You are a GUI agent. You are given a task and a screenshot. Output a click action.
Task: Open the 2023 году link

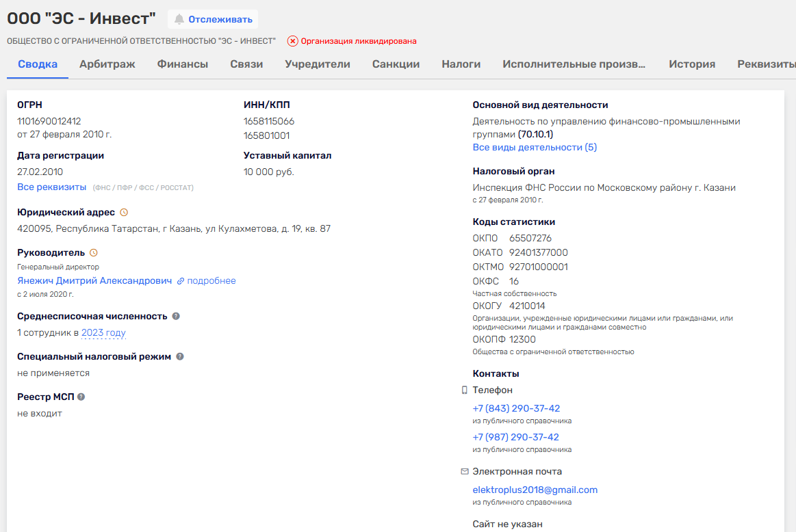[103, 333]
